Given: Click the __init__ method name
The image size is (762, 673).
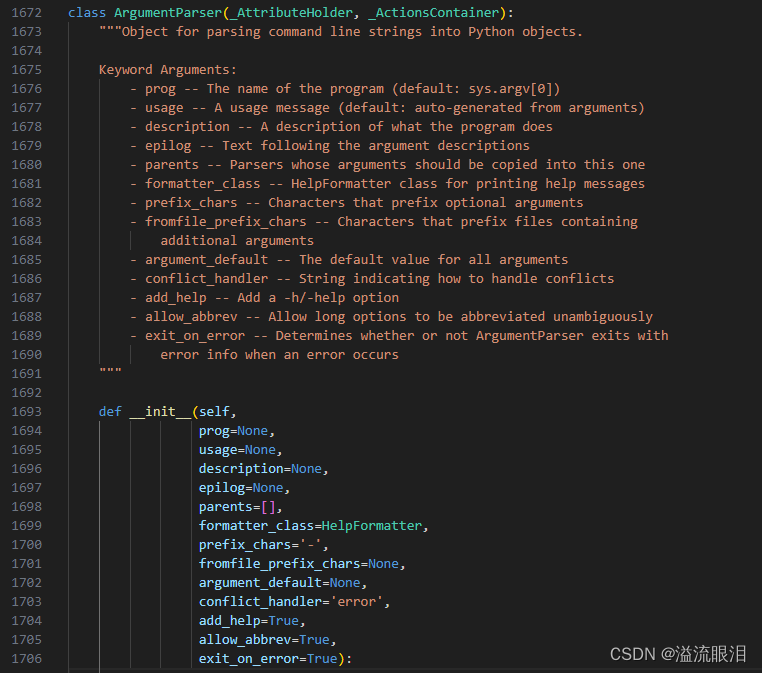Looking at the screenshot, I should click(160, 412).
